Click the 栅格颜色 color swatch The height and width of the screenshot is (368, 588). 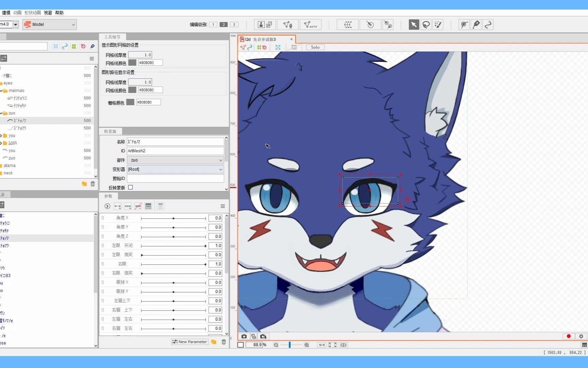tap(130, 102)
